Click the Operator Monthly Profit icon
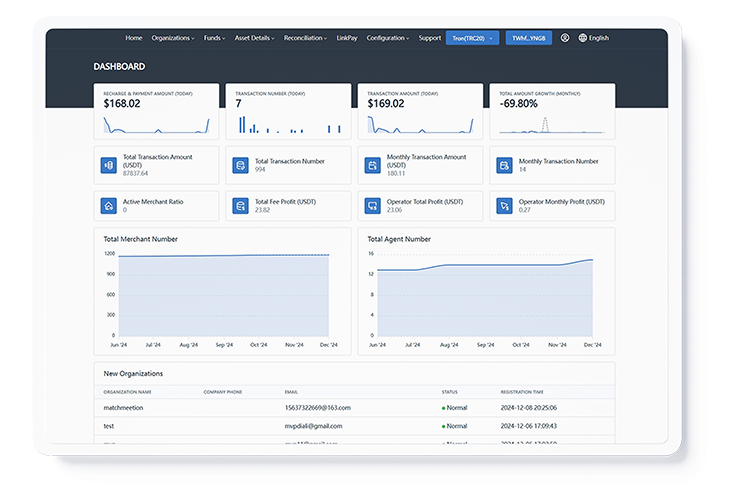730x500 pixels. tap(504, 206)
